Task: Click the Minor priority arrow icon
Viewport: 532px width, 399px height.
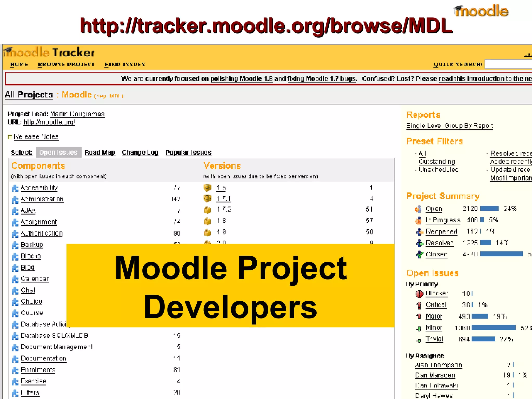Action: pos(419,329)
